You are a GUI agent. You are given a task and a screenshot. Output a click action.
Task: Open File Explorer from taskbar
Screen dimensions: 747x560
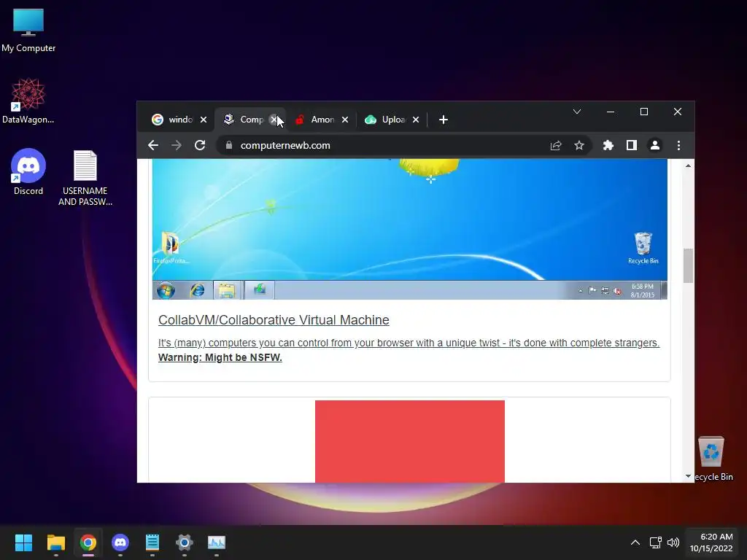[55, 542]
